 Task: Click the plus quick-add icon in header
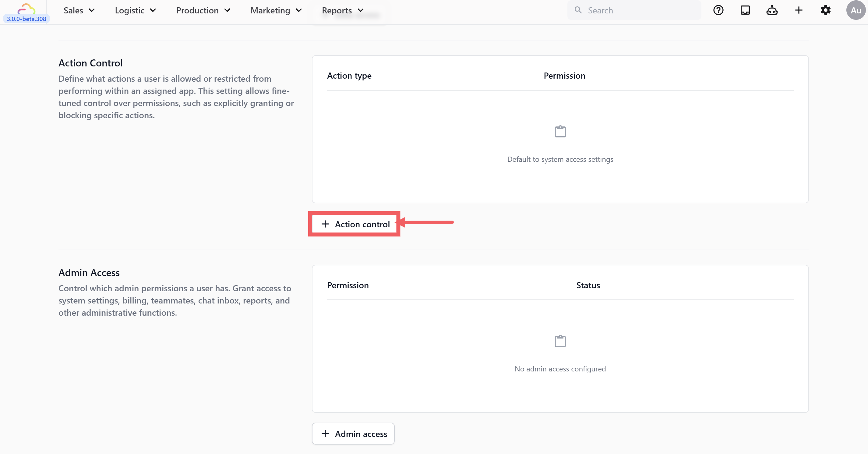[799, 10]
